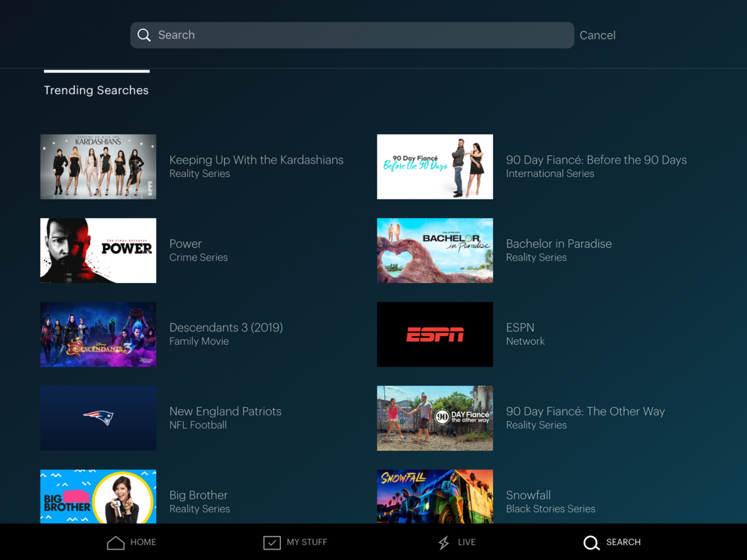Click the Crime Series subtitle

coord(199,257)
